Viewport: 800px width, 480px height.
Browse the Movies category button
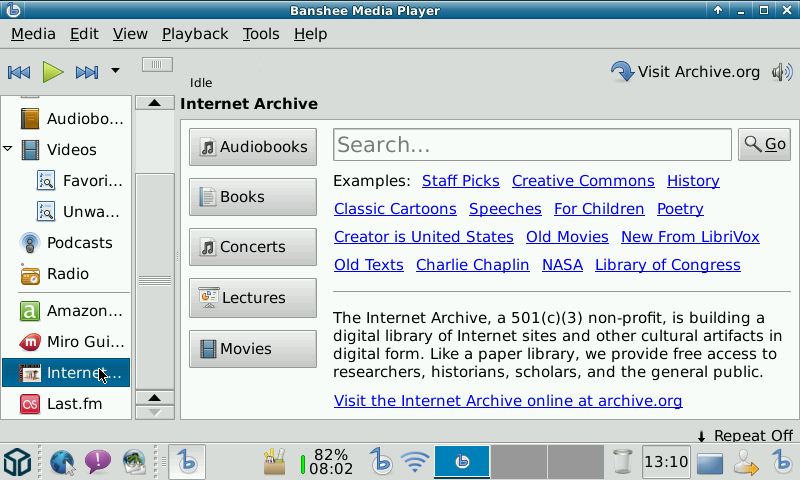click(253, 349)
